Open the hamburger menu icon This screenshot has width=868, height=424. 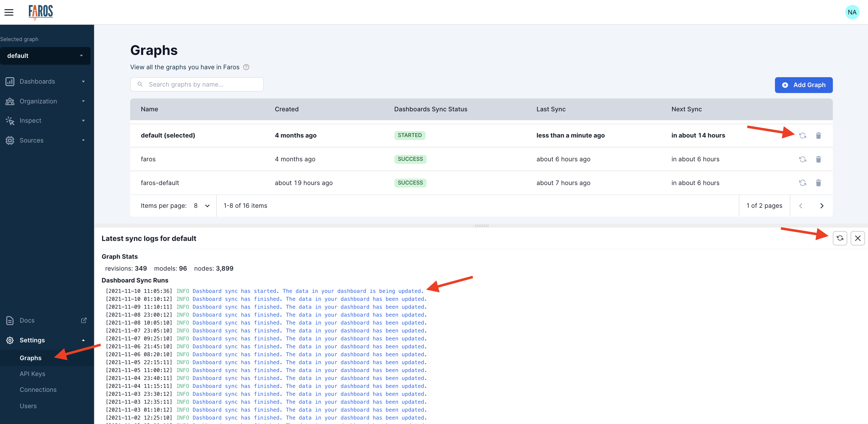coord(9,12)
